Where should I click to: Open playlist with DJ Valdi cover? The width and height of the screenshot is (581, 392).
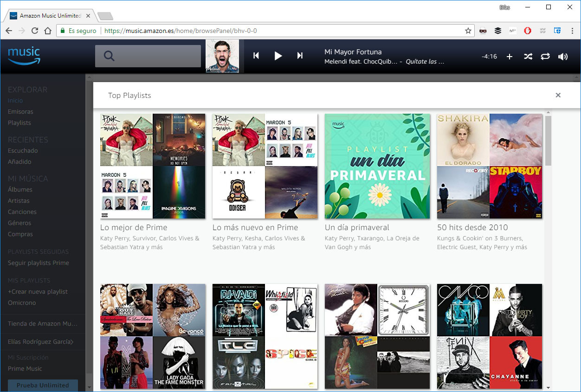coord(265,336)
